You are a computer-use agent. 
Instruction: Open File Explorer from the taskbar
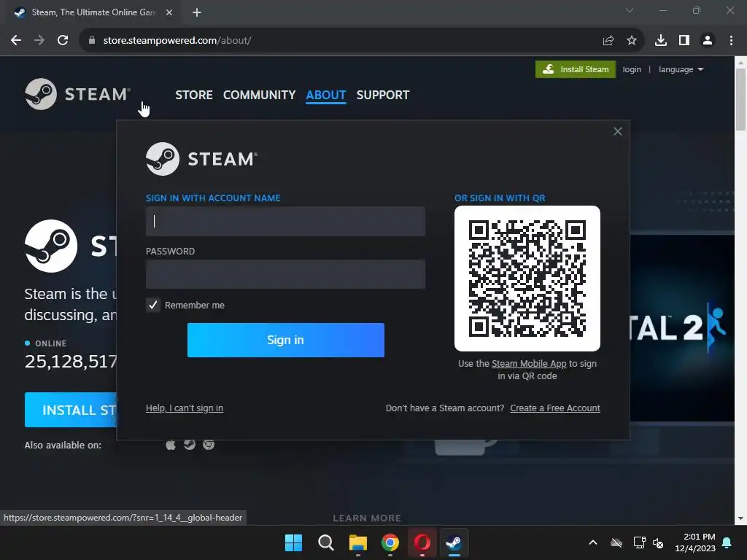click(x=357, y=542)
